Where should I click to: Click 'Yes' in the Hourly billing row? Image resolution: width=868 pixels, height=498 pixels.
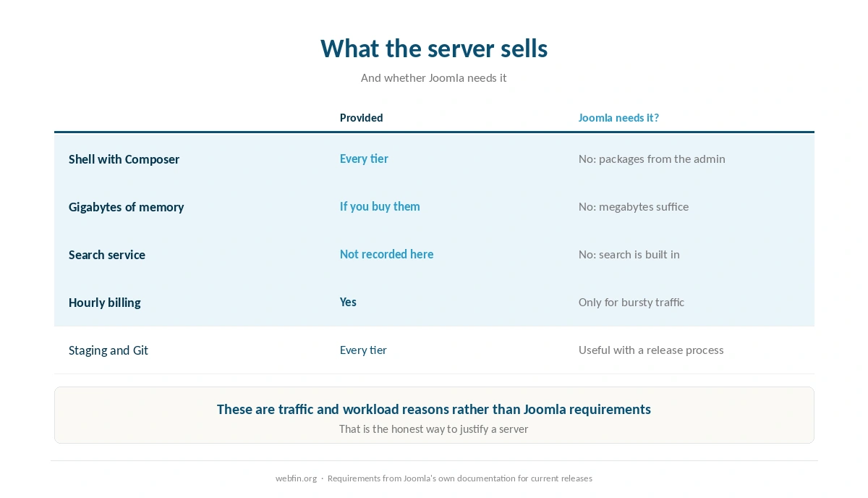pos(348,302)
